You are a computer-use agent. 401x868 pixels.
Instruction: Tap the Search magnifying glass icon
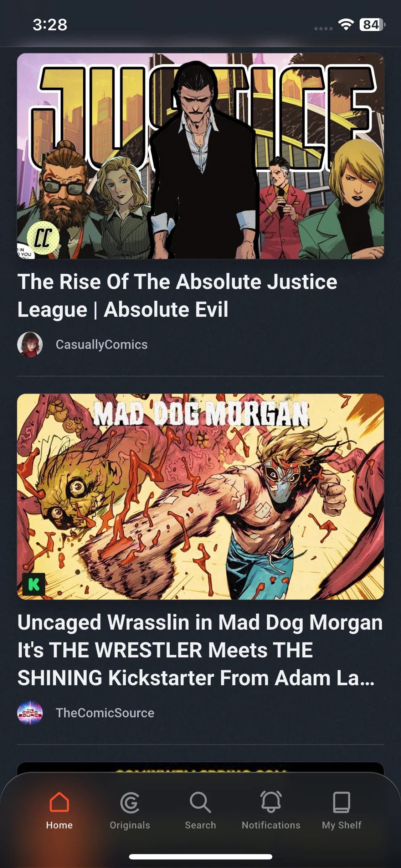click(x=200, y=802)
